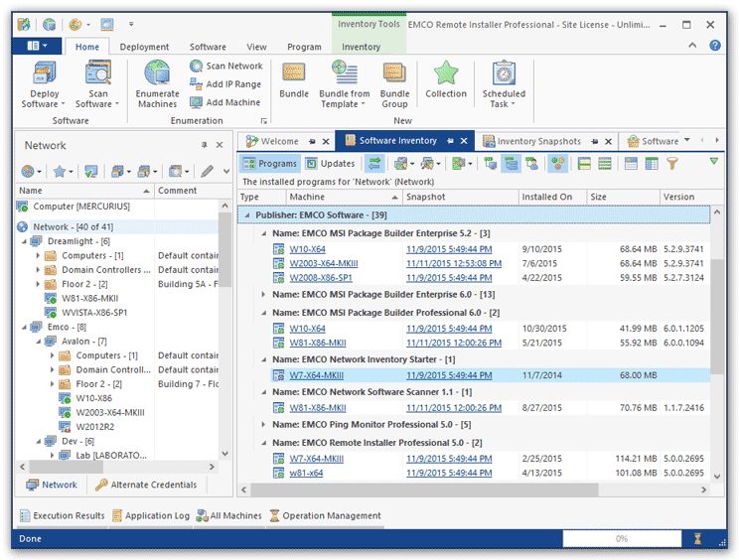Pin the Network panel with pushpin
The image size is (739, 560).
205,145
